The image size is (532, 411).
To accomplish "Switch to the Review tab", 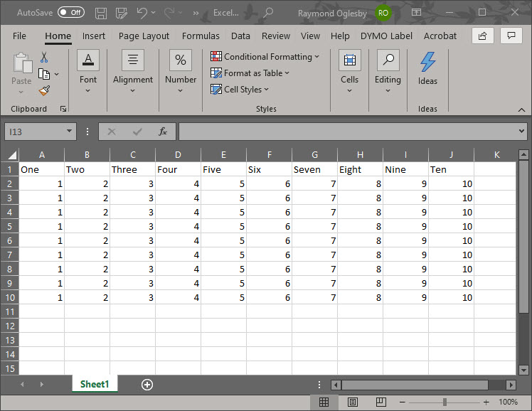I will (276, 36).
